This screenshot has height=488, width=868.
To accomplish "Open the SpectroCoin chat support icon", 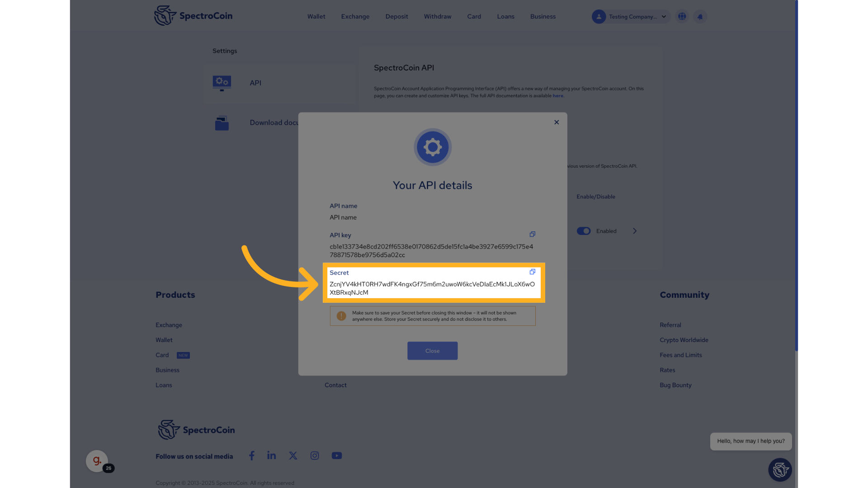I will pyautogui.click(x=780, y=470).
